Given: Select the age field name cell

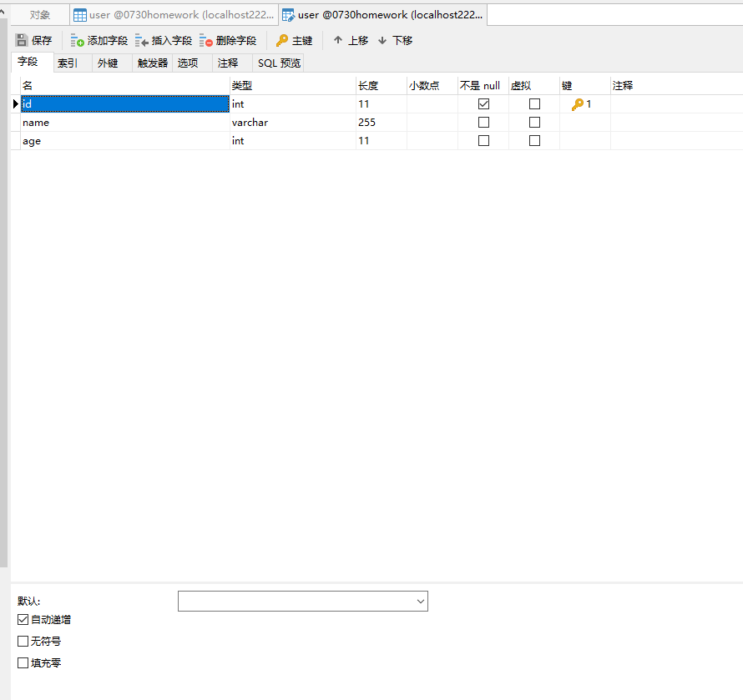Looking at the screenshot, I should pos(125,141).
